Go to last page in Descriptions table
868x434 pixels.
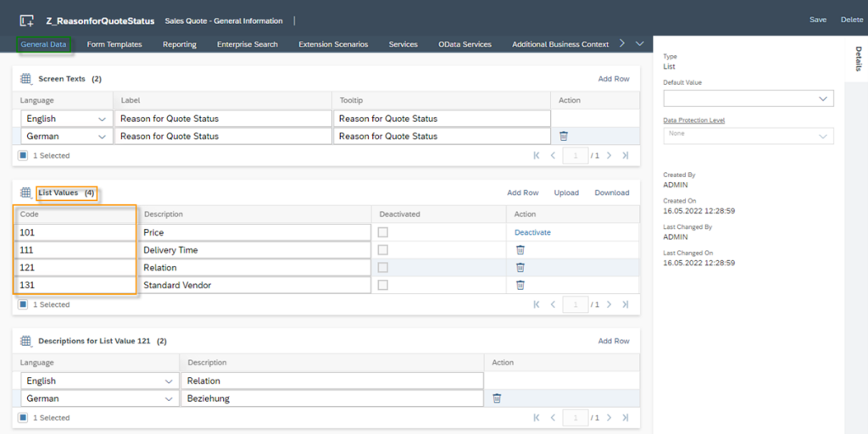tap(625, 417)
